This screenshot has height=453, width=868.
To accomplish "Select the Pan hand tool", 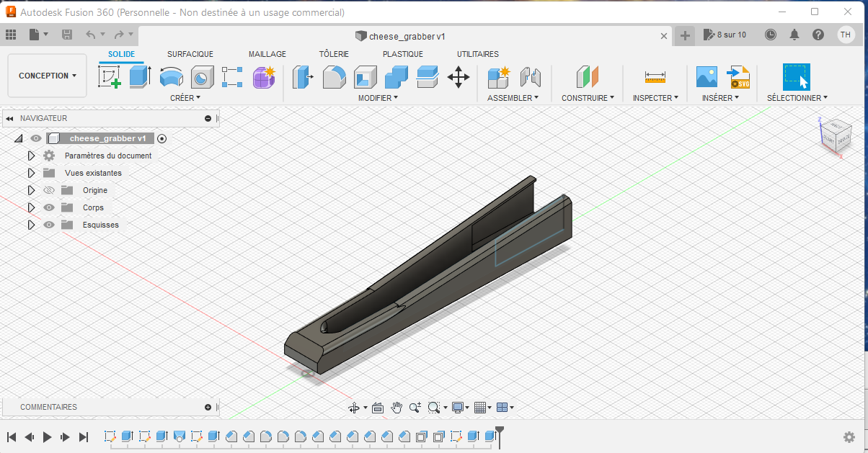I will (x=397, y=408).
